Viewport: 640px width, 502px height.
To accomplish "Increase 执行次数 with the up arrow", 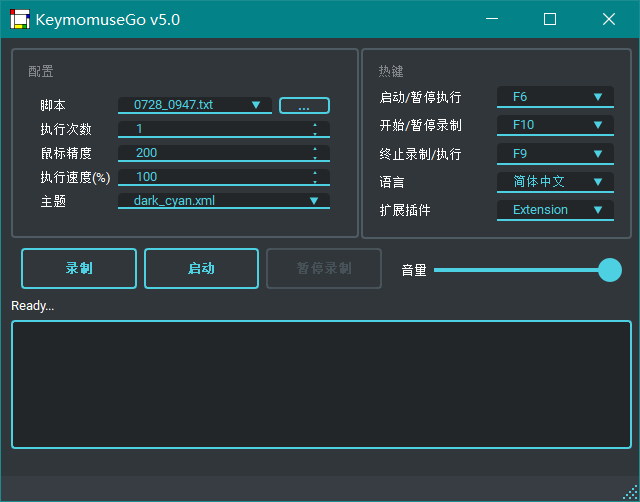I will tap(315, 124).
